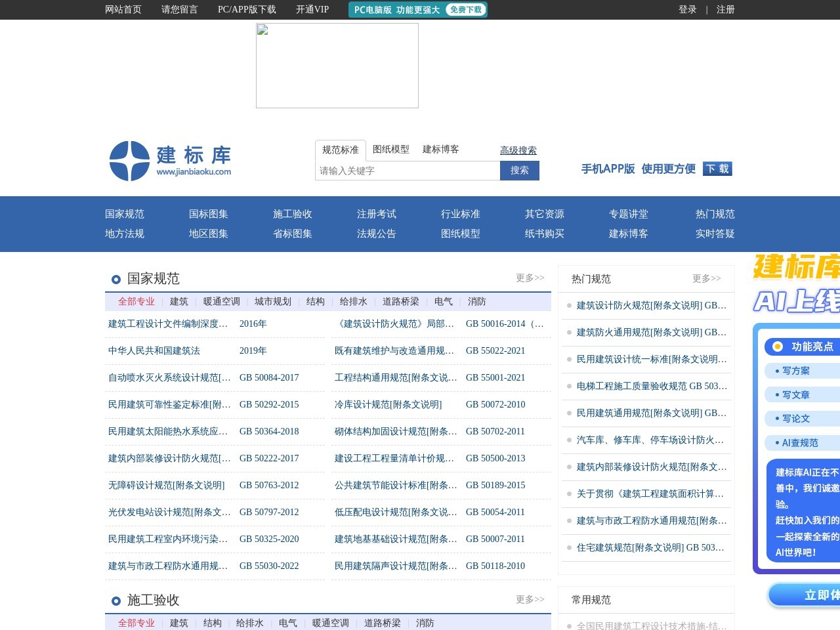Open 国家规范 in the blue navigation
This screenshot has height=630, width=840.
[125, 214]
